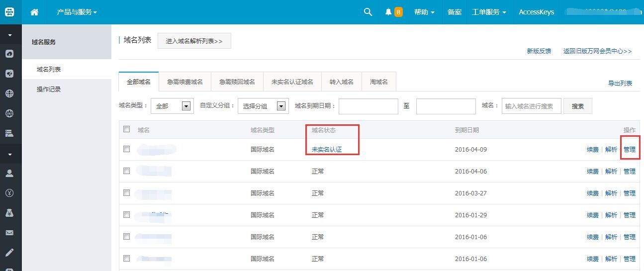
Task: Open notifications bell with 8 badge
Action: click(393, 12)
